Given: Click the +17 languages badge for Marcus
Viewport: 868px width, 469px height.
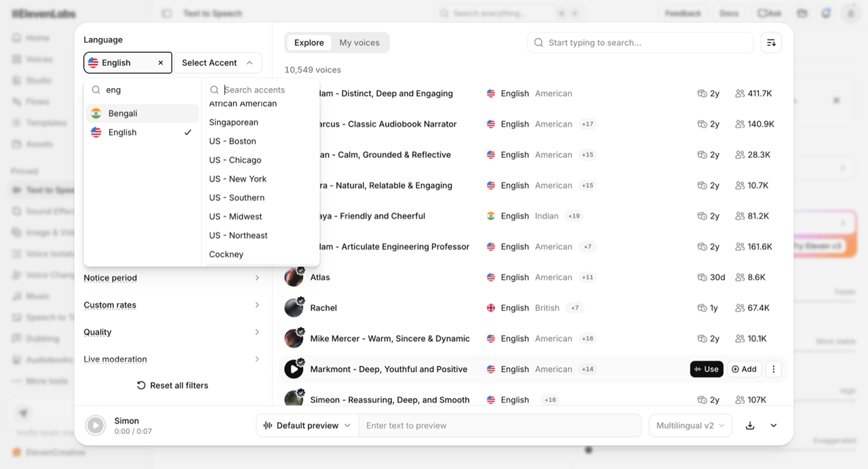Looking at the screenshot, I should pos(587,124).
